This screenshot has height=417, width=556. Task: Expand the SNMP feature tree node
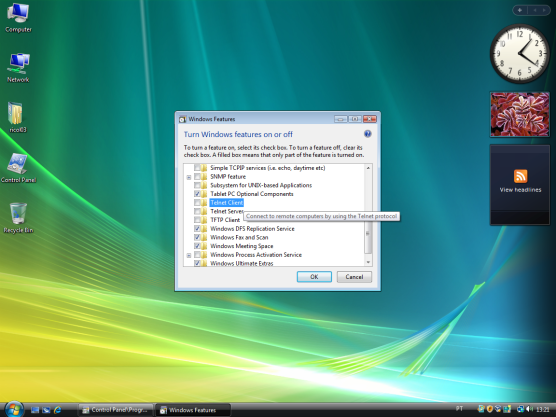click(189, 177)
